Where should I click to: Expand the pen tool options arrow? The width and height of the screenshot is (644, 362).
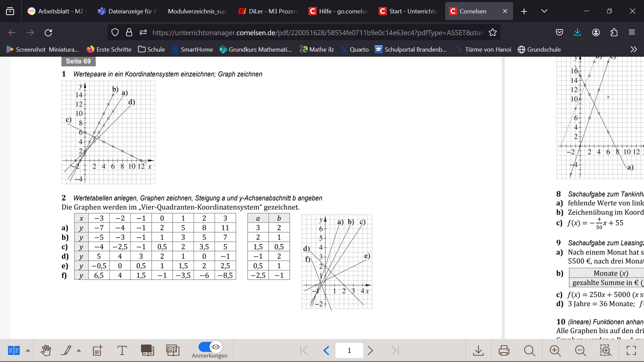79,351
